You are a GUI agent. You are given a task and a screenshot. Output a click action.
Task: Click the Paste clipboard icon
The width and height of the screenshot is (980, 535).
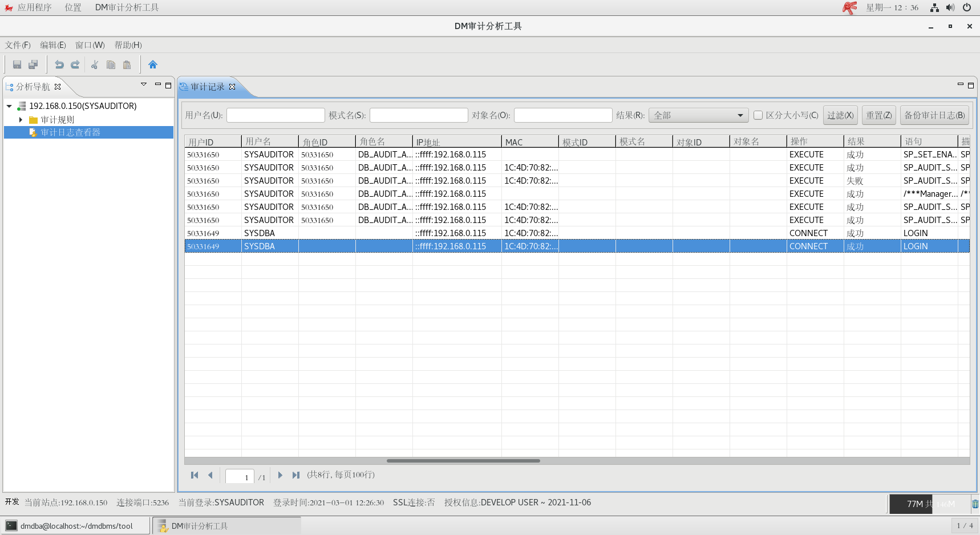pos(127,64)
